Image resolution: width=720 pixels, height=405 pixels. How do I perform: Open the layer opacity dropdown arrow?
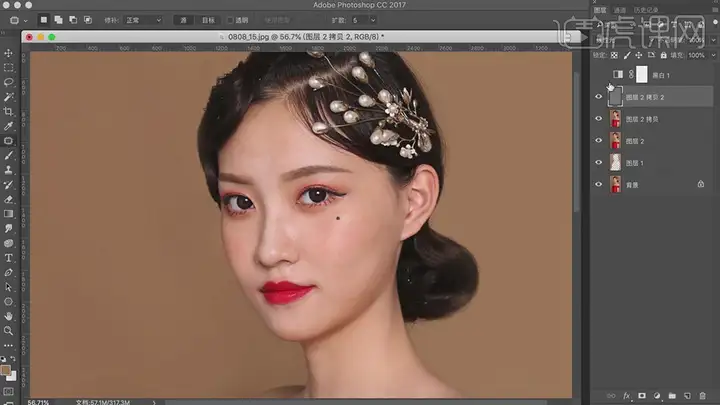click(x=713, y=40)
